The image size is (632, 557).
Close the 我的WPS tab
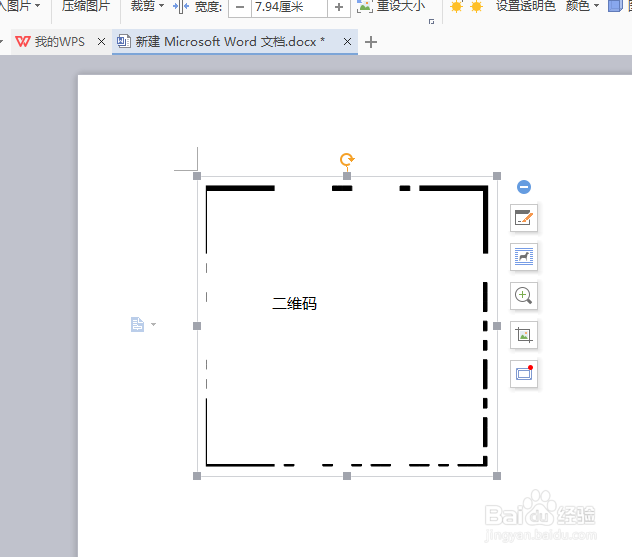(102, 42)
